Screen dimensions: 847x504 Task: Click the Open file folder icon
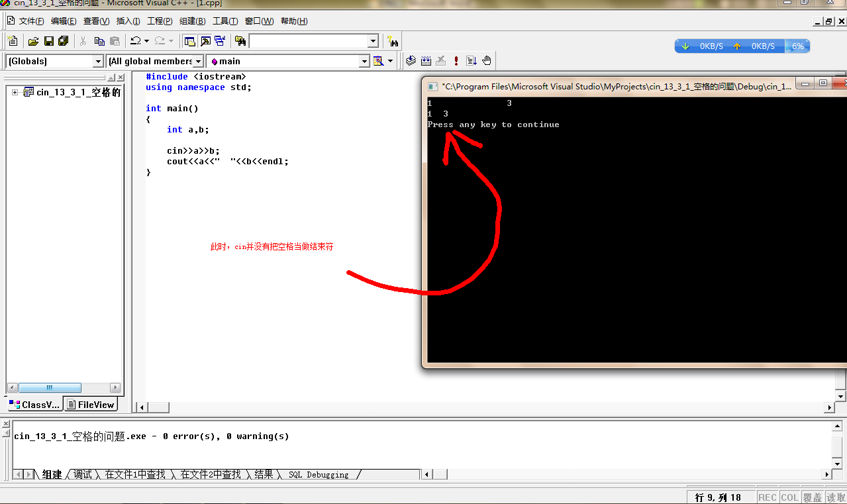click(x=33, y=41)
